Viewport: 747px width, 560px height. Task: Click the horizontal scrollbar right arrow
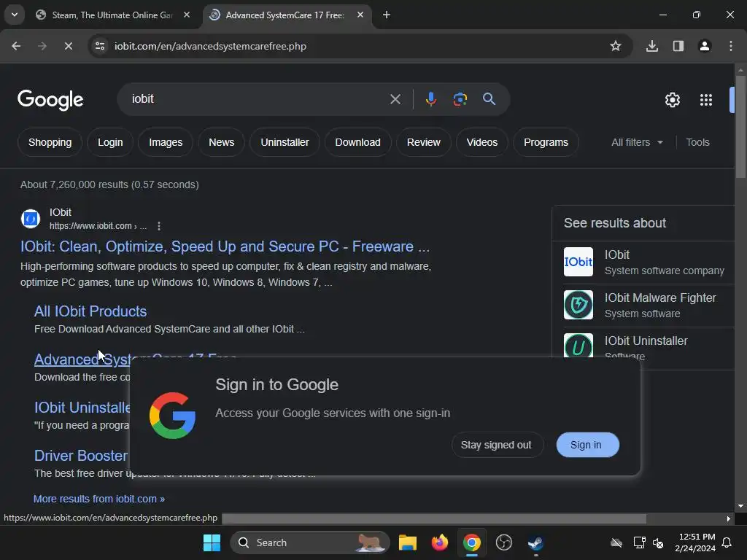coord(728,518)
